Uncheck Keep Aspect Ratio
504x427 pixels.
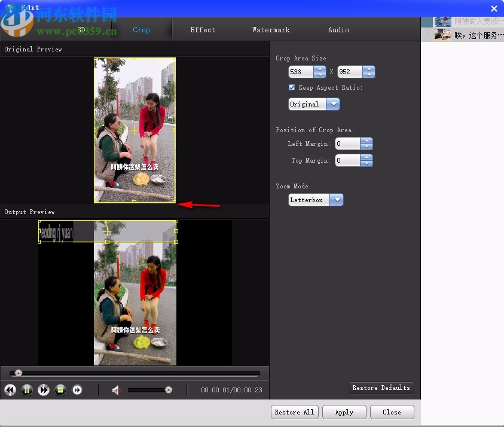pos(292,87)
